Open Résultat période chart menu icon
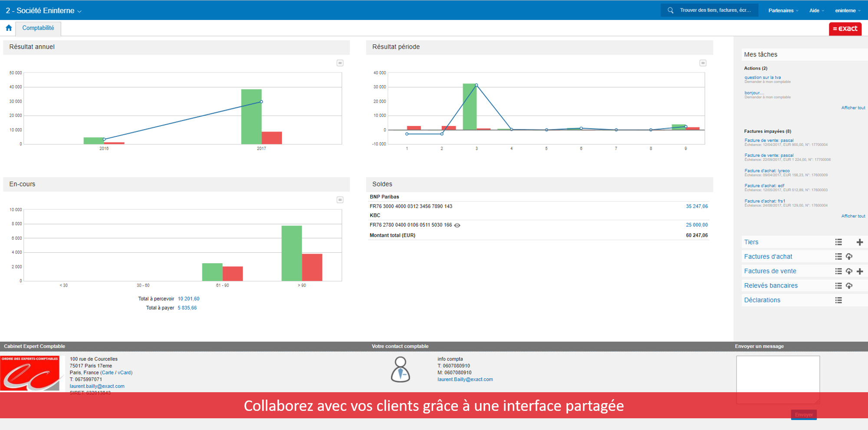Viewport: 868px width, 430px height. point(703,63)
